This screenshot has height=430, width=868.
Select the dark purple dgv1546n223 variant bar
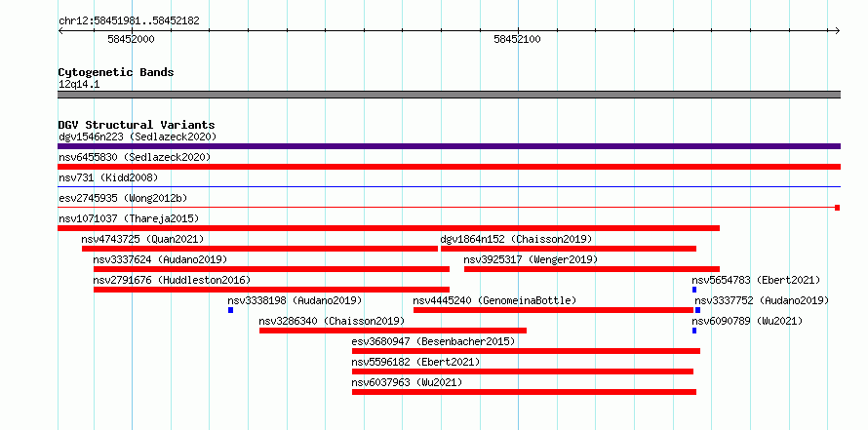coord(449,146)
